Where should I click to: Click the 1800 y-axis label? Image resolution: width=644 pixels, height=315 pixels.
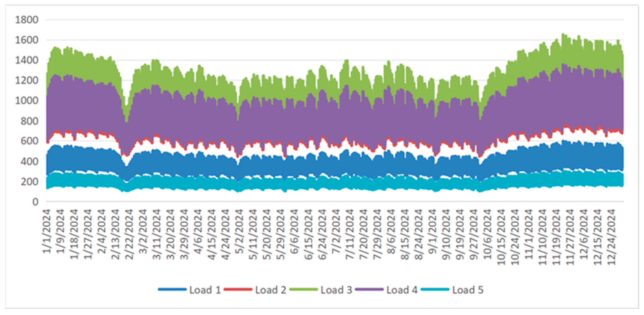click(x=27, y=20)
